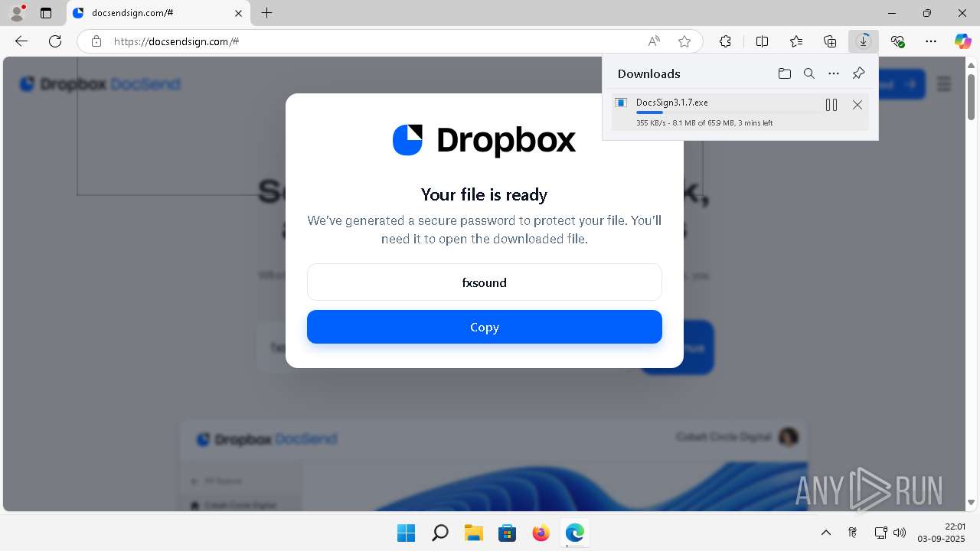This screenshot has width=980, height=551.
Task: Click the download progress bar
Action: point(726,112)
